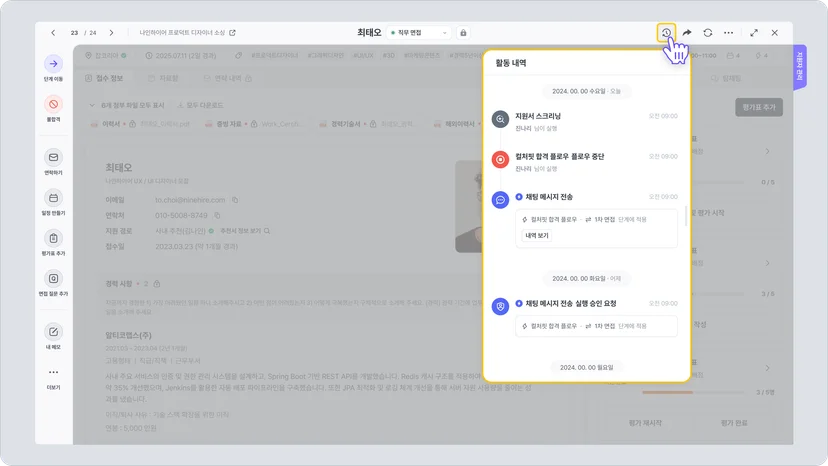Click the #3D tag
Screen dimensions: 828x466
[389, 55]
